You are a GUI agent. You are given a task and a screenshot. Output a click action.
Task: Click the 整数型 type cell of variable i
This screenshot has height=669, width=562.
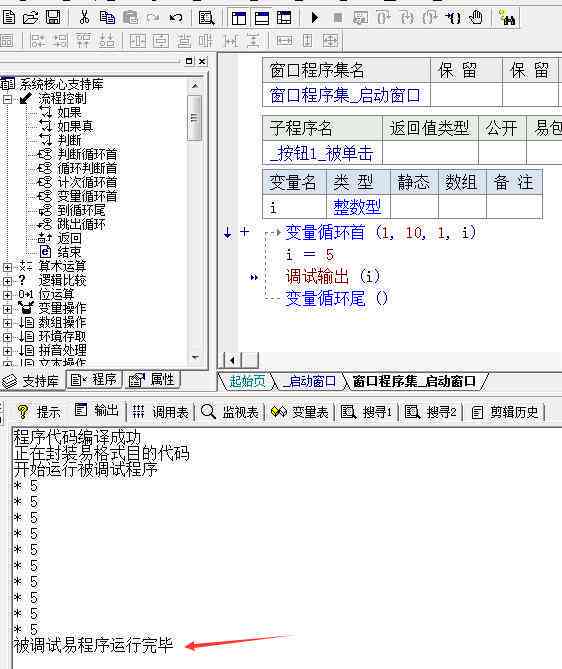pyautogui.click(x=358, y=207)
